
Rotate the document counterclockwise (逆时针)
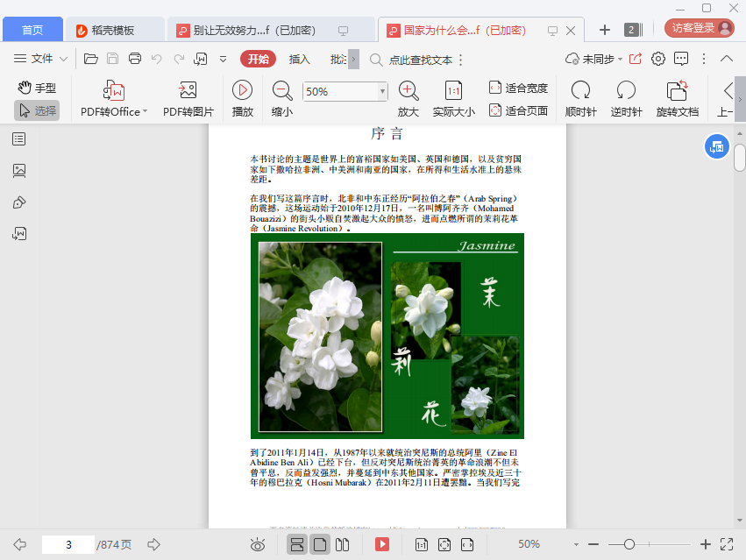pos(625,97)
